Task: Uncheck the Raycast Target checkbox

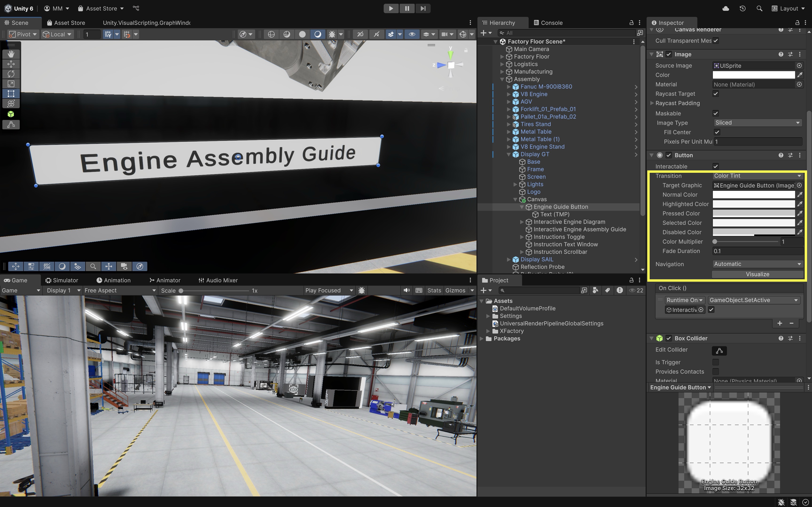Action: pyautogui.click(x=715, y=94)
